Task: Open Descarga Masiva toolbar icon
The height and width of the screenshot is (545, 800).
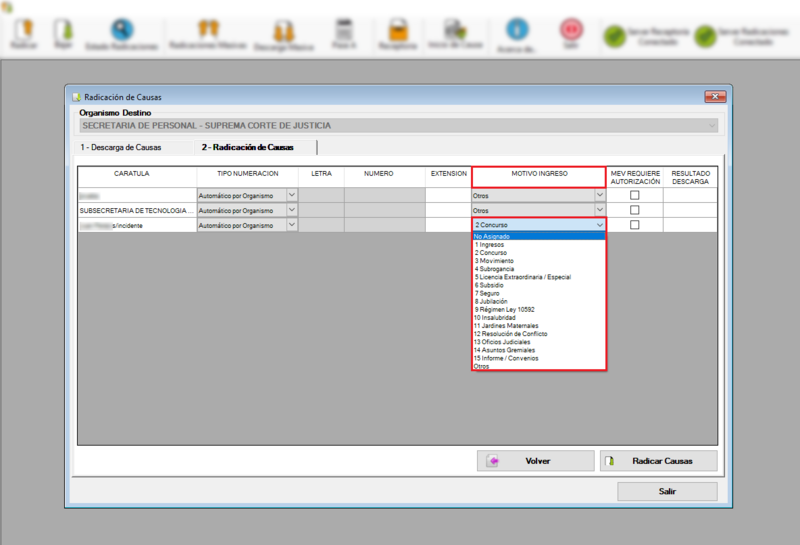Action: pos(284,31)
